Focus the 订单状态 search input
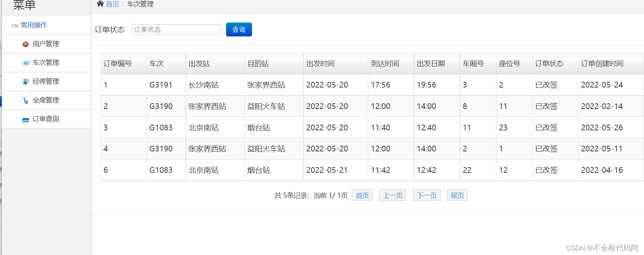This screenshot has width=644, height=255. [176, 30]
